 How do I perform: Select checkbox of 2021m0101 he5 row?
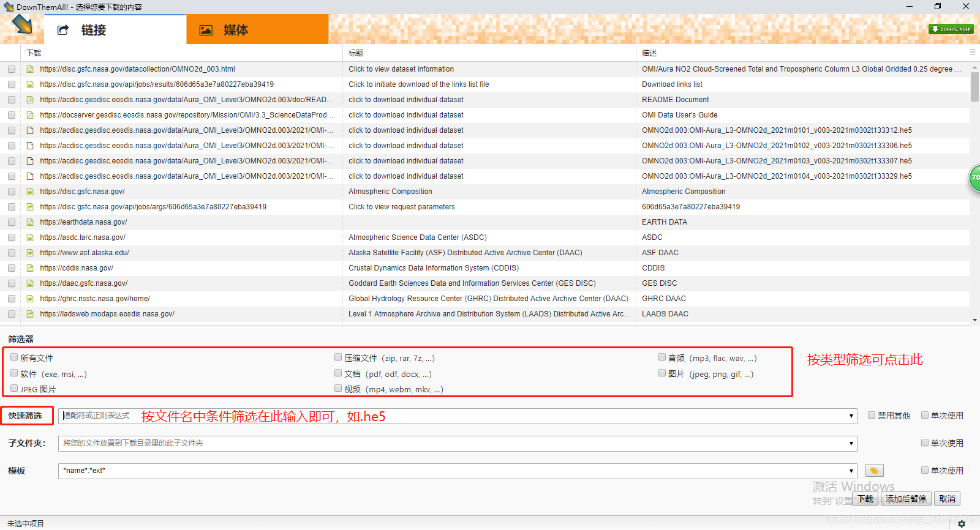click(x=12, y=130)
